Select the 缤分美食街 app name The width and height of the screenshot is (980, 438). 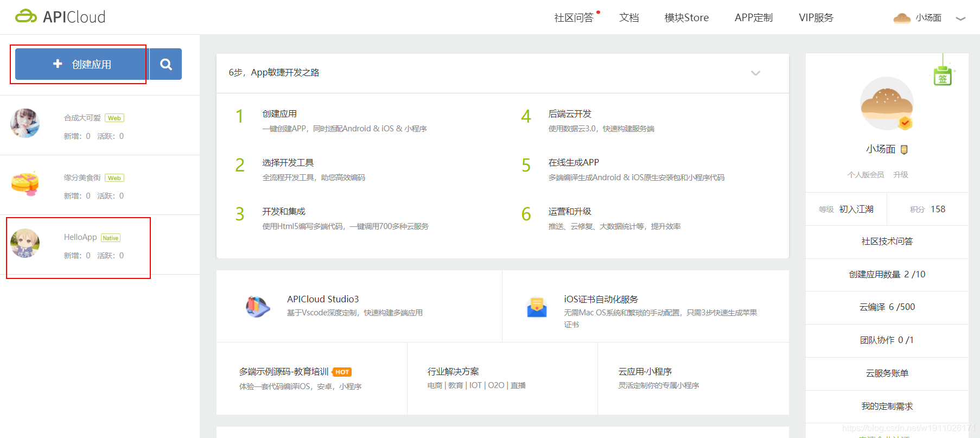coord(82,177)
